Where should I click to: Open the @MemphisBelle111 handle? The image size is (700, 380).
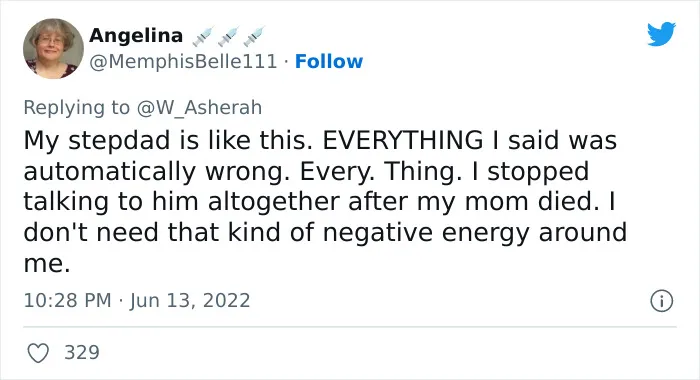pos(183,62)
